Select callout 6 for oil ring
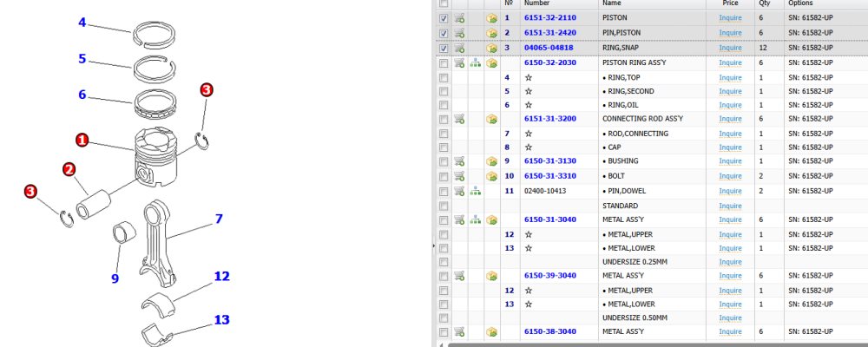Image resolution: width=868 pixels, height=347 pixels. [x=82, y=95]
